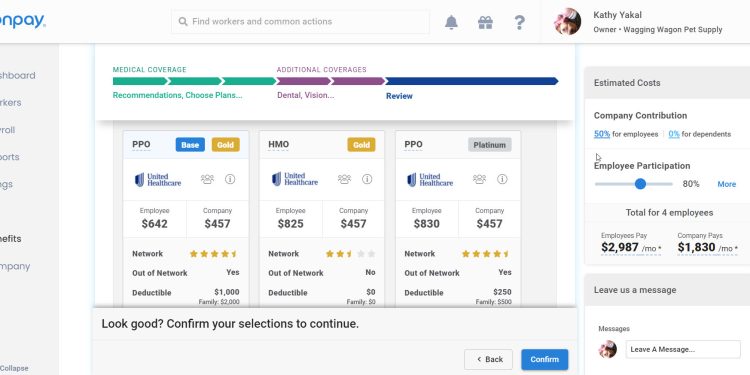Click info icon on Platinum PPO card
Viewport: 750px width, 375px height.
pos(502,179)
